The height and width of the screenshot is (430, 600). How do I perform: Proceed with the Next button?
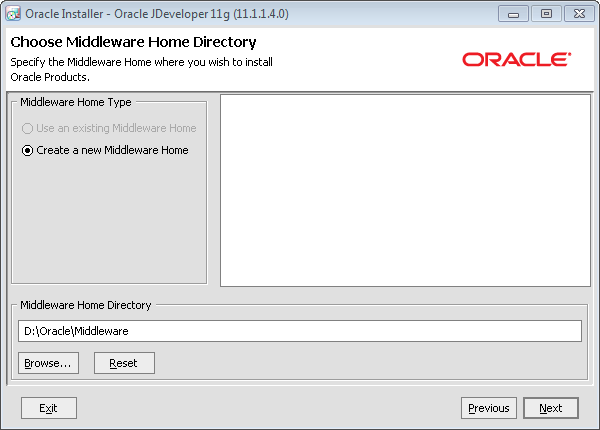[551, 408]
